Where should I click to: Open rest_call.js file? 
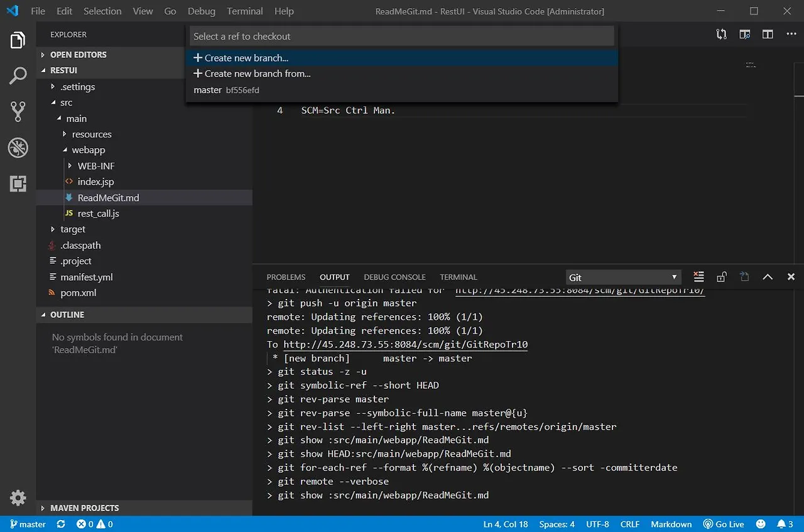coord(144,214)
